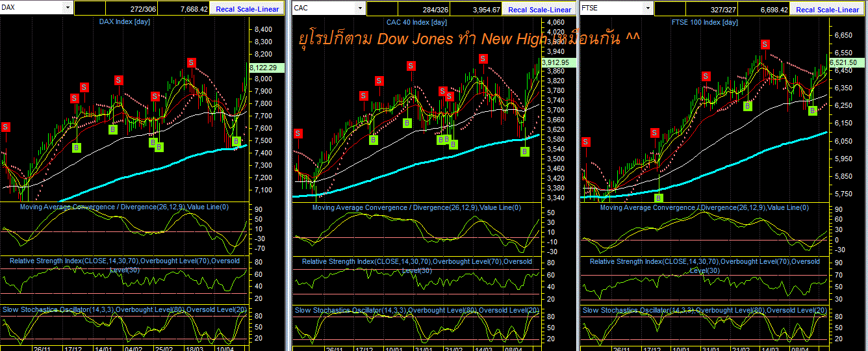Open the FTSE symbol dropdown arrow
Image resolution: width=868 pixels, height=351 pixels.
coord(648,8)
